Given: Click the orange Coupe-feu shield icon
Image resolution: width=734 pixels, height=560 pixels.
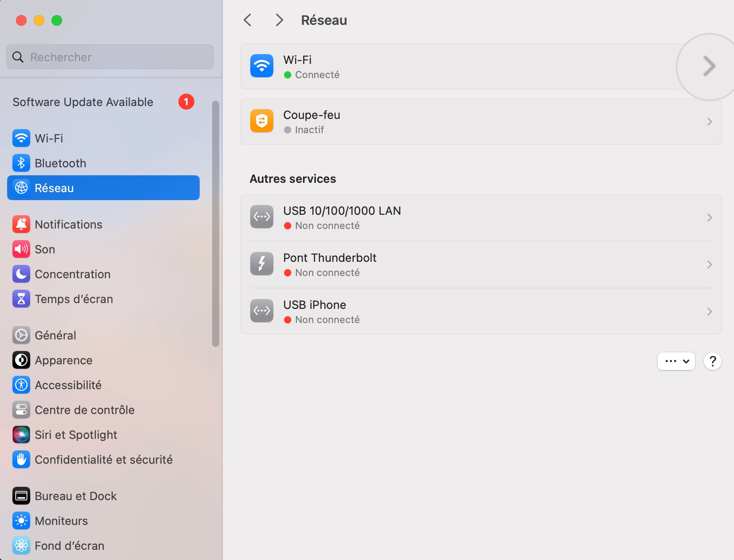Looking at the screenshot, I should point(262,121).
